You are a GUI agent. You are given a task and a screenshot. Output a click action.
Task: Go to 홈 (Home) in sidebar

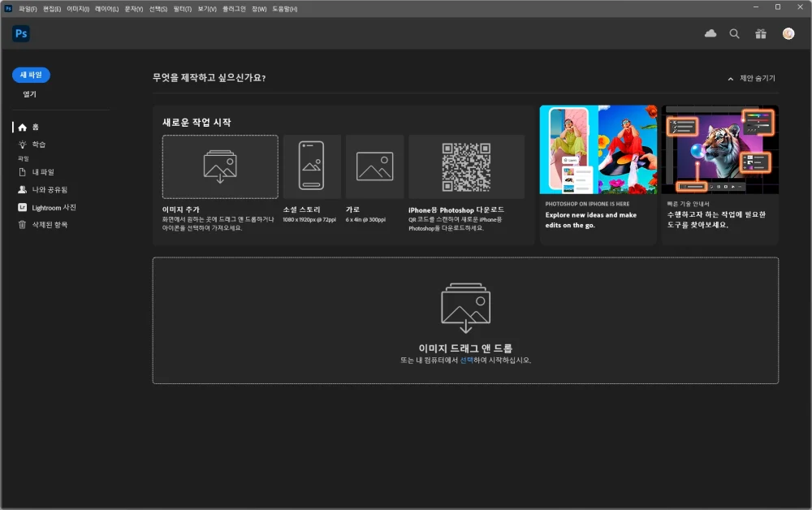pos(35,127)
